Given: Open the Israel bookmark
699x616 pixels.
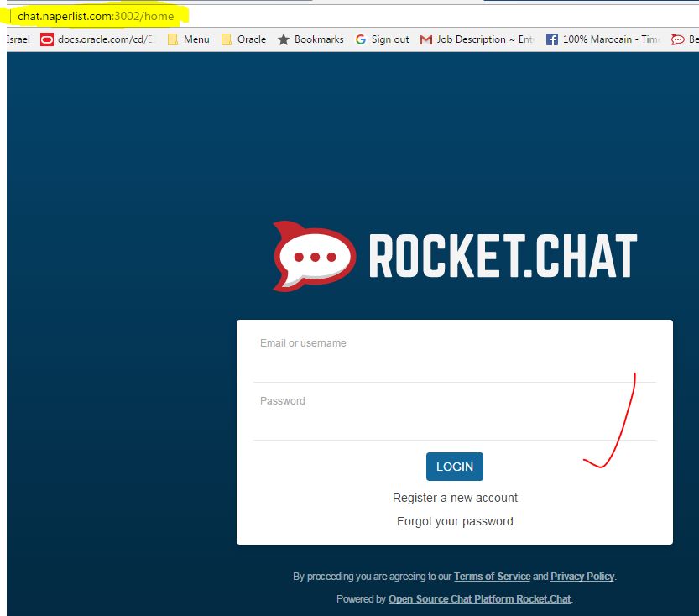Looking at the screenshot, I should coord(18,39).
